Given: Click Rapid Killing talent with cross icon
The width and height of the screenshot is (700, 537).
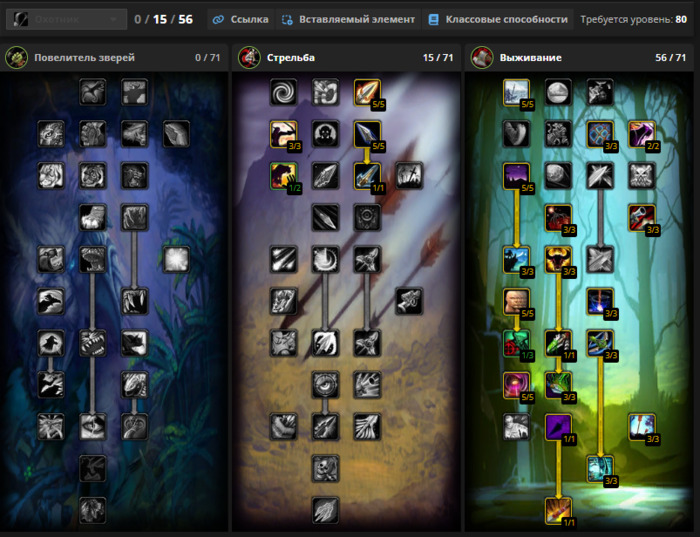Looking at the screenshot, I should 409,176.
